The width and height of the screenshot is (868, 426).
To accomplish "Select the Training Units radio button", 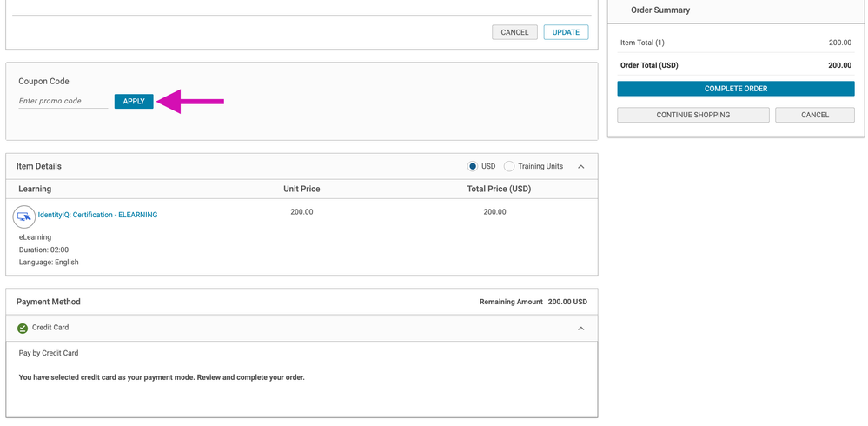I will 509,166.
